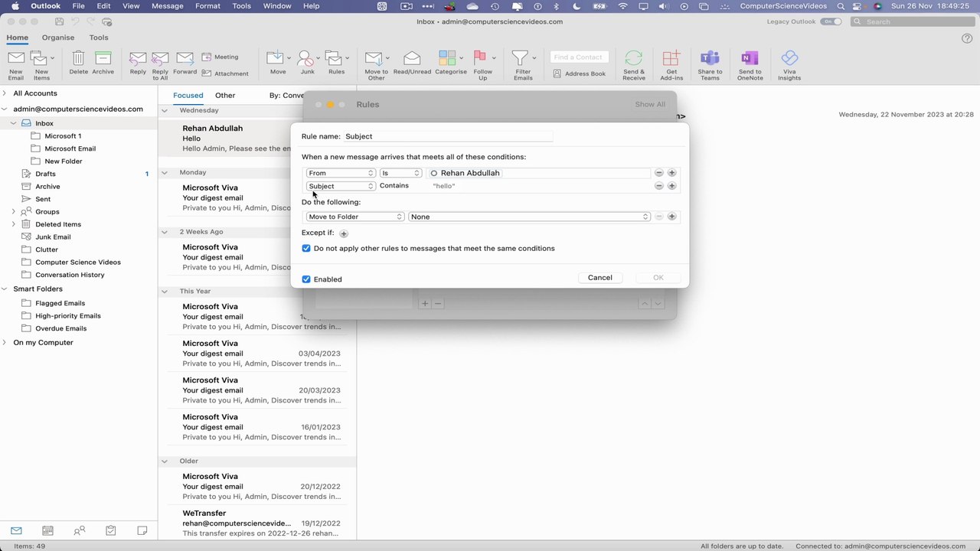Click the Forward icon

185,59
